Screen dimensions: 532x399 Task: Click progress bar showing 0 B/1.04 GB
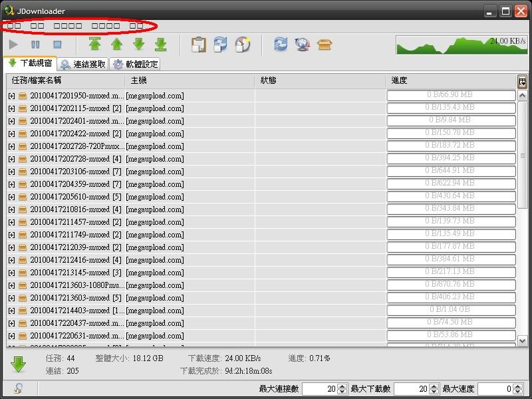click(x=452, y=310)
